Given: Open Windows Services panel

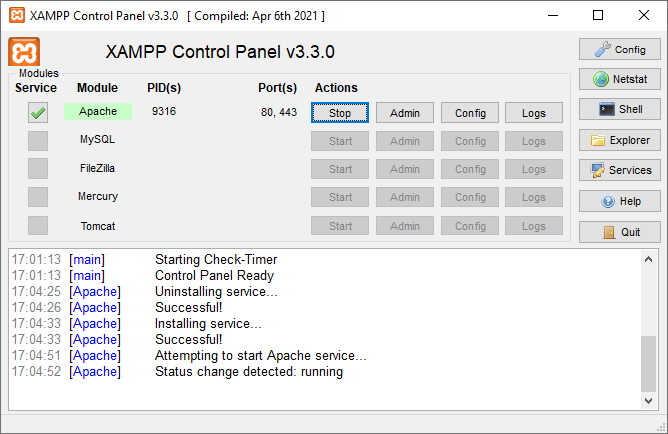Looking at the screenshot, I should tap(619, 170).
